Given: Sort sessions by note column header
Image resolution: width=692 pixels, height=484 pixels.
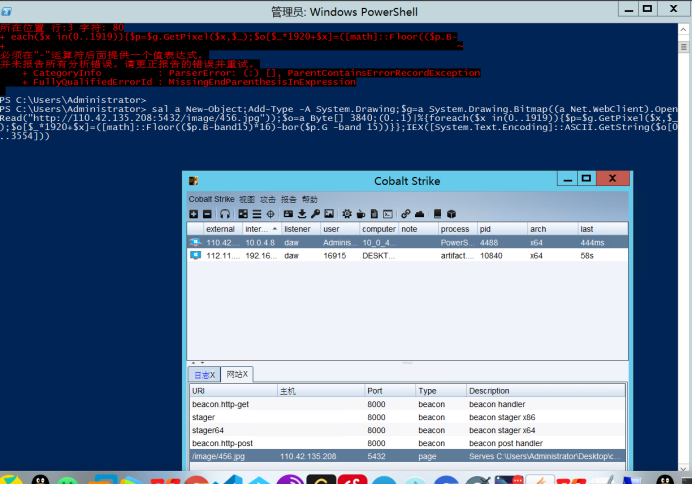Looking at the screenshot, I should click(418, 229).
